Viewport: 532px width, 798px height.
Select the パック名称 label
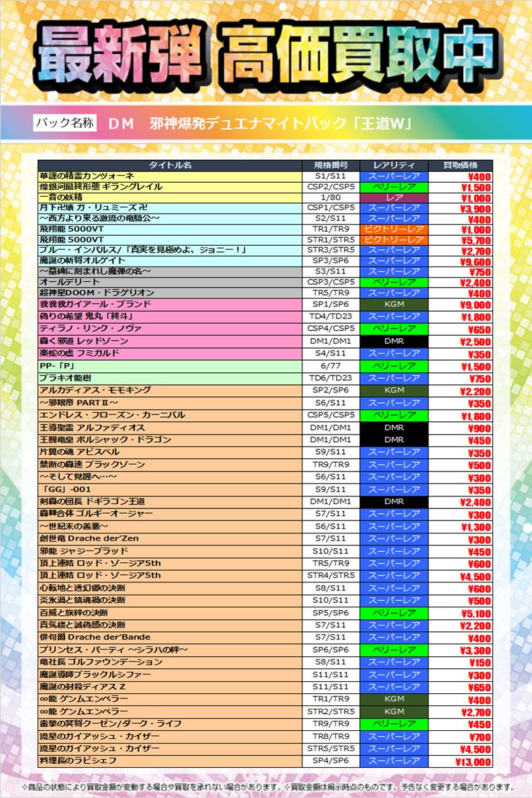click(64, 123)
